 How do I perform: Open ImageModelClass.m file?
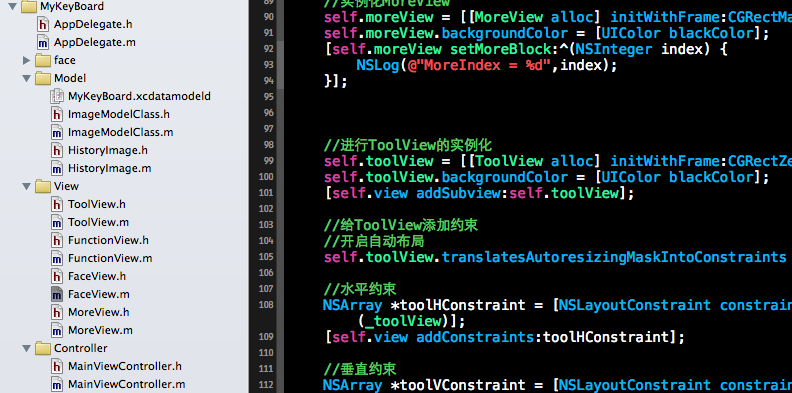click(120, 132)
